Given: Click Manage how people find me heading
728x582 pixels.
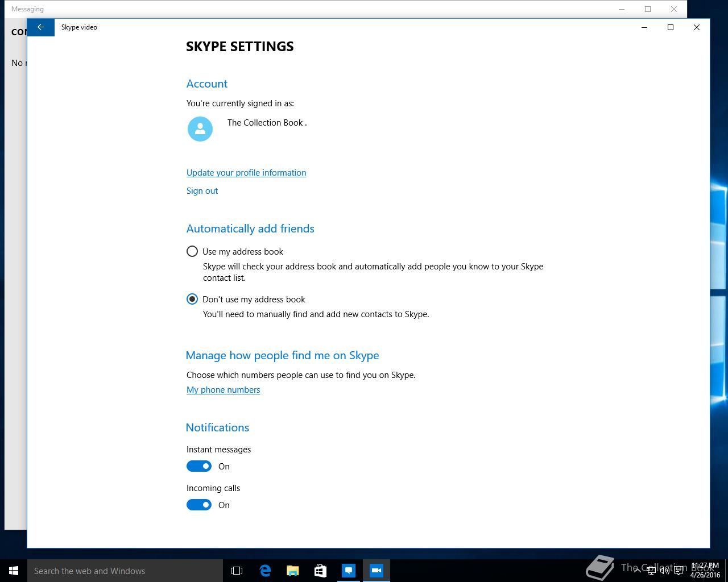Looking at the screenshot, I should (x=282, y=355).
